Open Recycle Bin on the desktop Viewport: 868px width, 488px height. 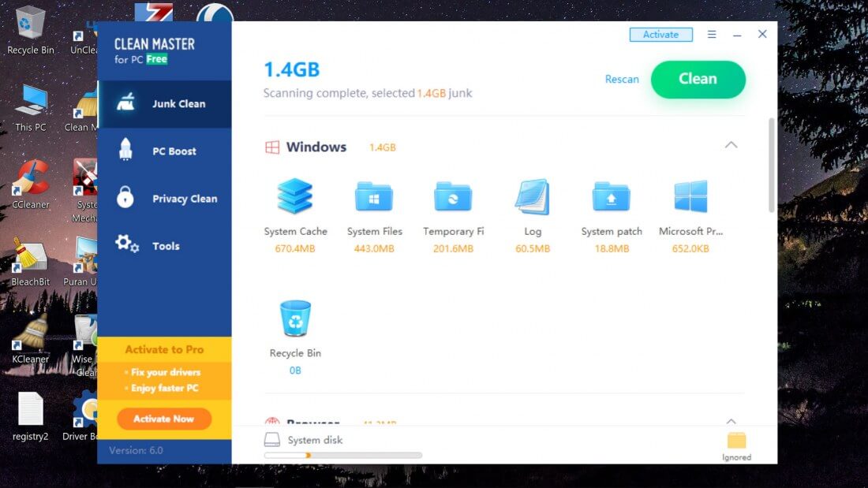tap(31, 31)
